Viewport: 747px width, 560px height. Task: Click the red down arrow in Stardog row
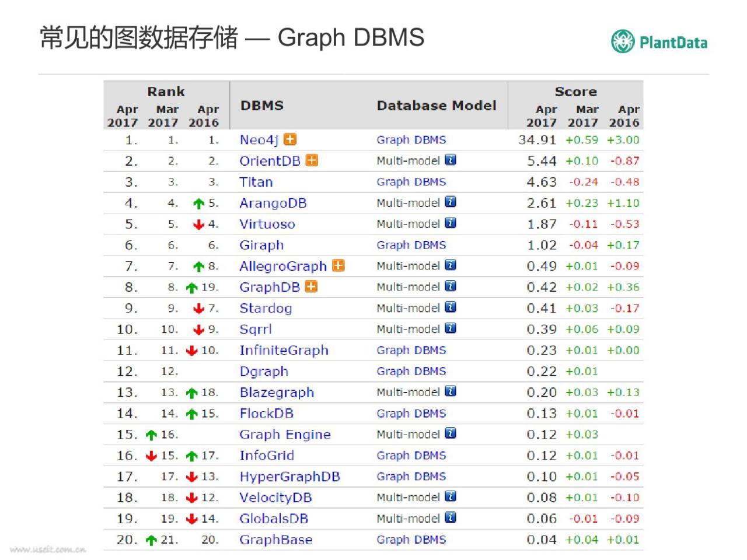[x=199, y=309]
